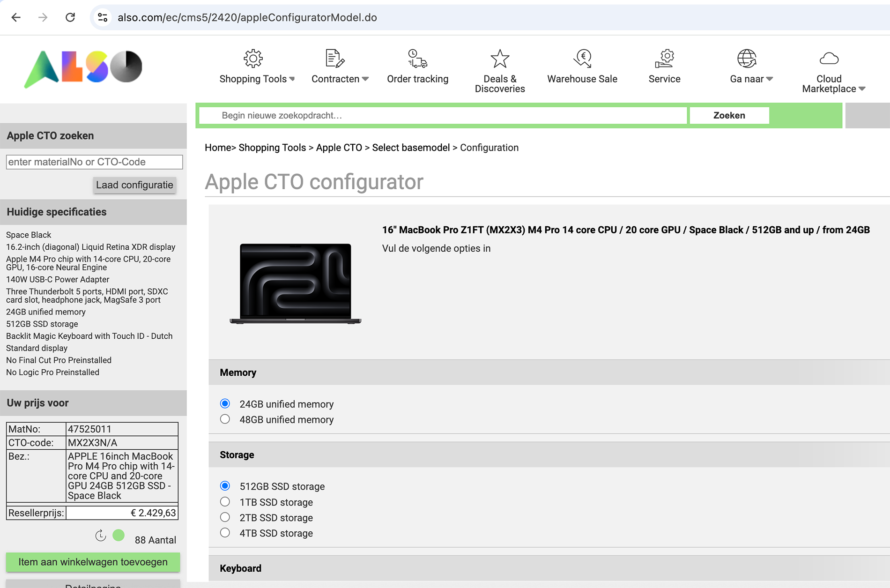The image size is (890, 588).
Task: Click the Shopping Tools gear icon
Action: click(x=253, y=59)
